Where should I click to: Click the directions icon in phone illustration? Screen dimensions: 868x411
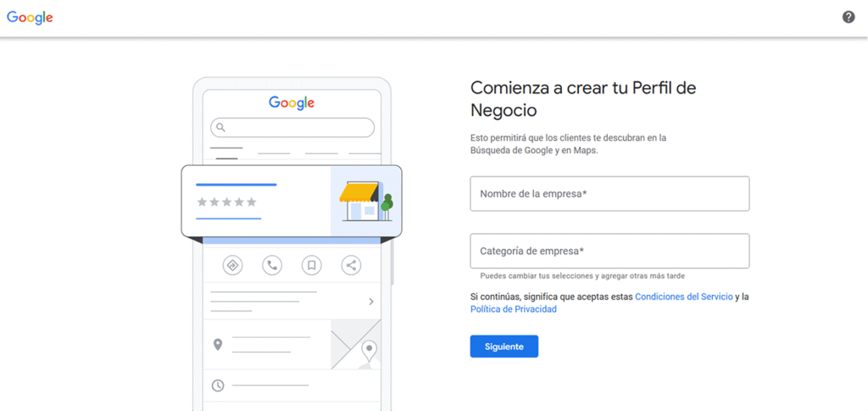tap(232, 265)
